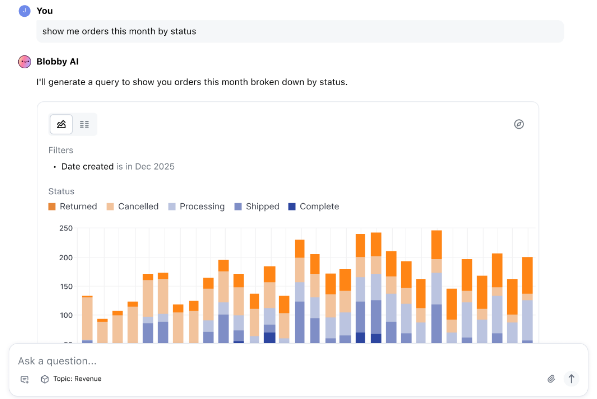Open the Topic: Revenue selector
This screenshot has width=597, height=399.
click(71, 379)
